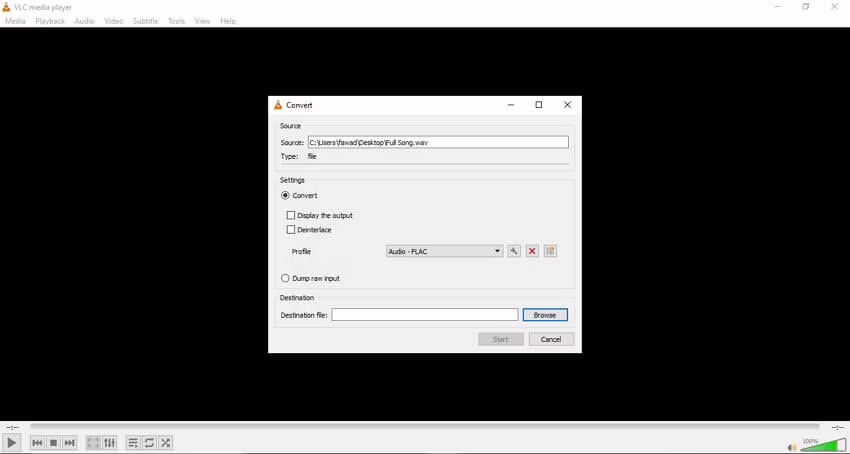850x454 pixels.
Task: Click the Start button
Action: (501, 339)
